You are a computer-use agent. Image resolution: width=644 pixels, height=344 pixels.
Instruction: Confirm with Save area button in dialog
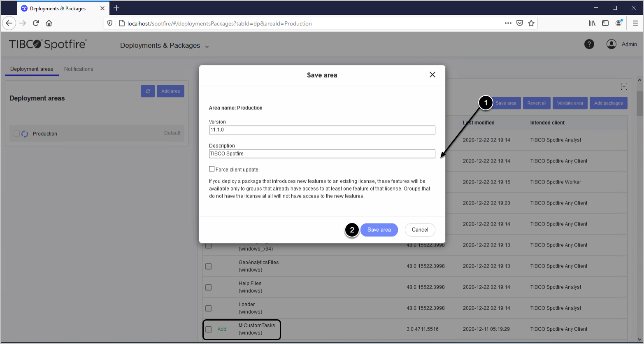(x=379, y=230)
